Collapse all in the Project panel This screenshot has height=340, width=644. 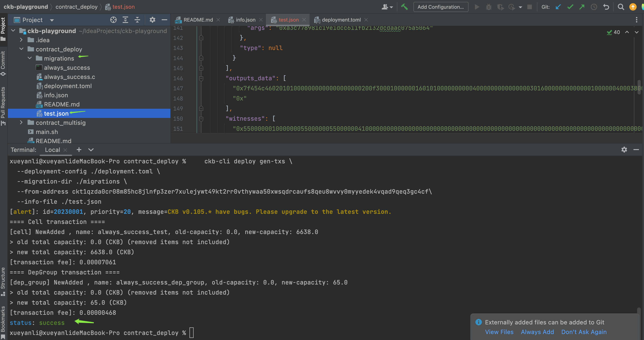click(x=137, y=20)
